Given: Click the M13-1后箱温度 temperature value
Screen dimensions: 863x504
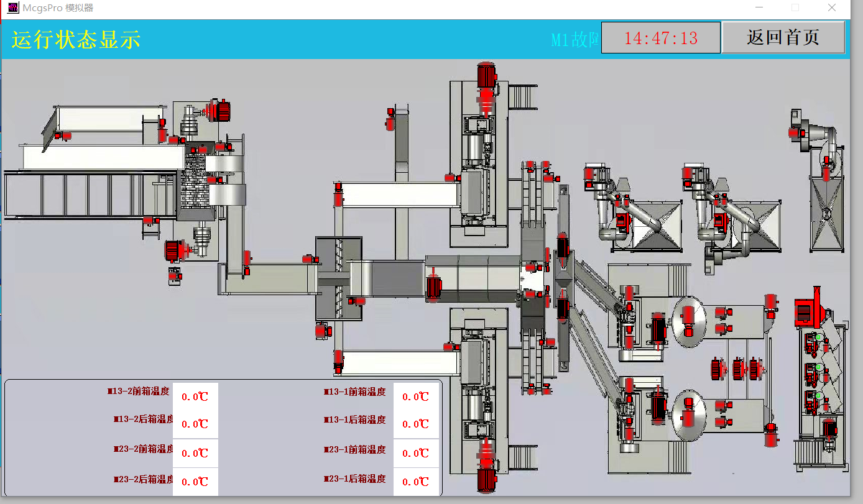Looking at the screenshot, I should point(416,424).
